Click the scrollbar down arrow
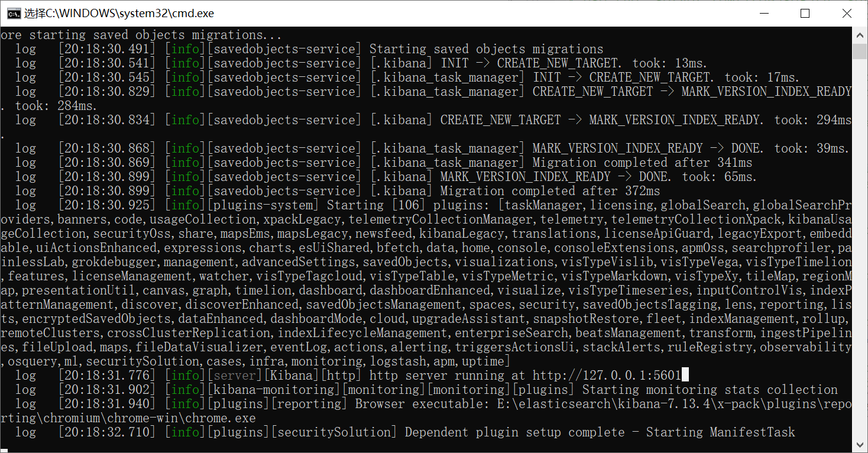This screenshot has height=453, width=868. tap(860, 444)
